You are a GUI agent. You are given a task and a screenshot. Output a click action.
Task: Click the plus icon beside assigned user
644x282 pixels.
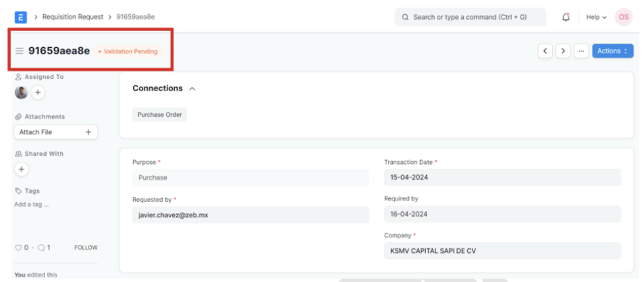38,92
